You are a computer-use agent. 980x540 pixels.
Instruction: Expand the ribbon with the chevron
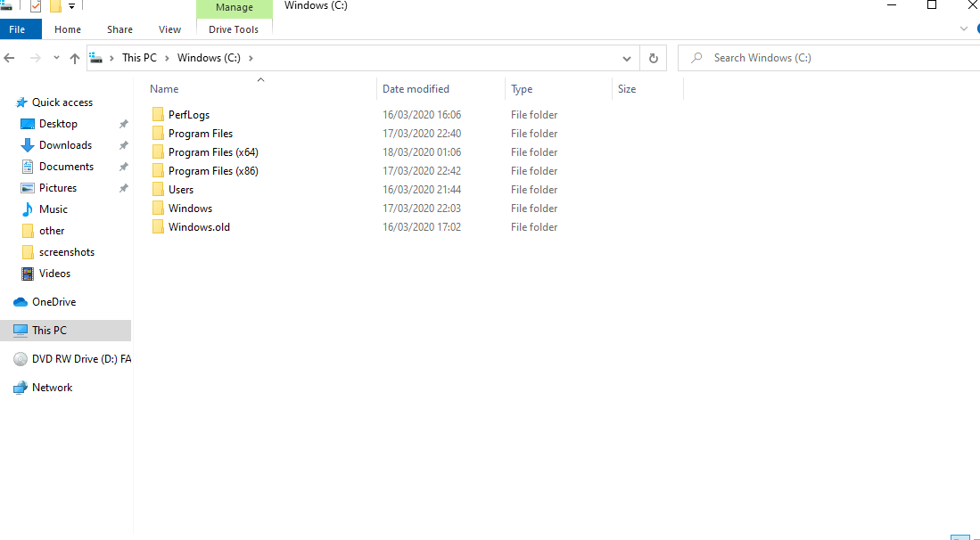[x=963, y=29]
